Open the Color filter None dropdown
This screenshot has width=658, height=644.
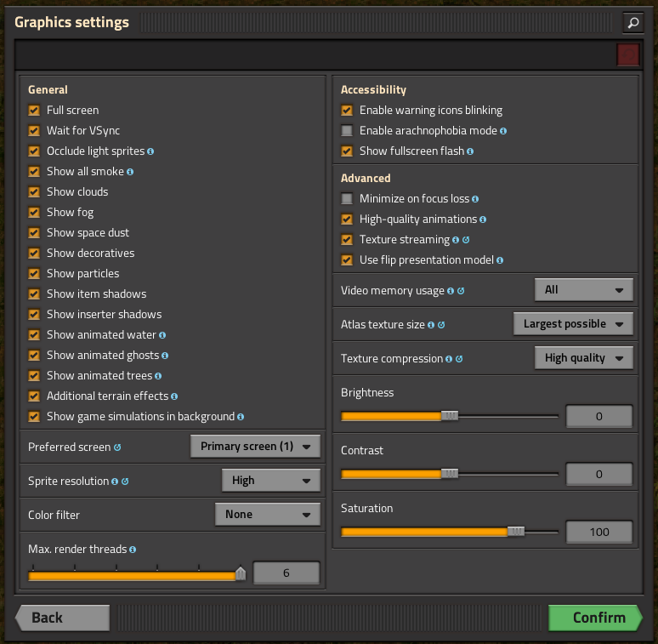point(268,515)
